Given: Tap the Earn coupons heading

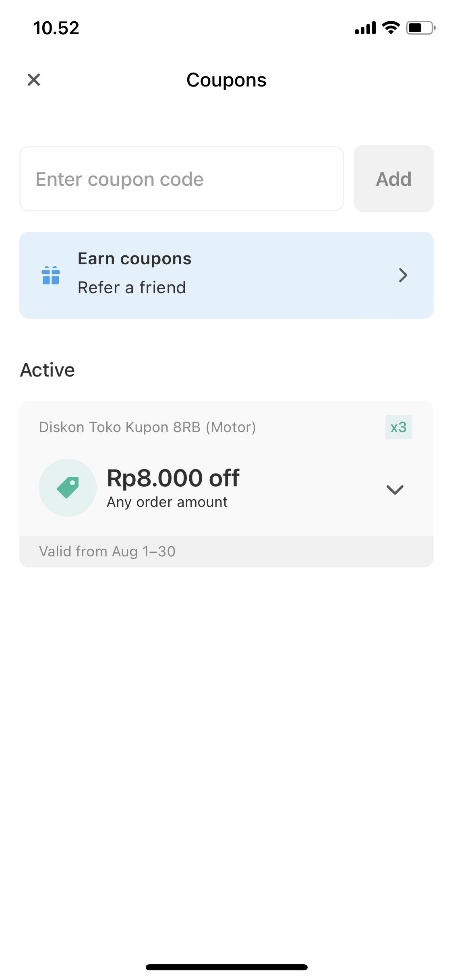Looking at the screenshot, I should click(134, 259).
